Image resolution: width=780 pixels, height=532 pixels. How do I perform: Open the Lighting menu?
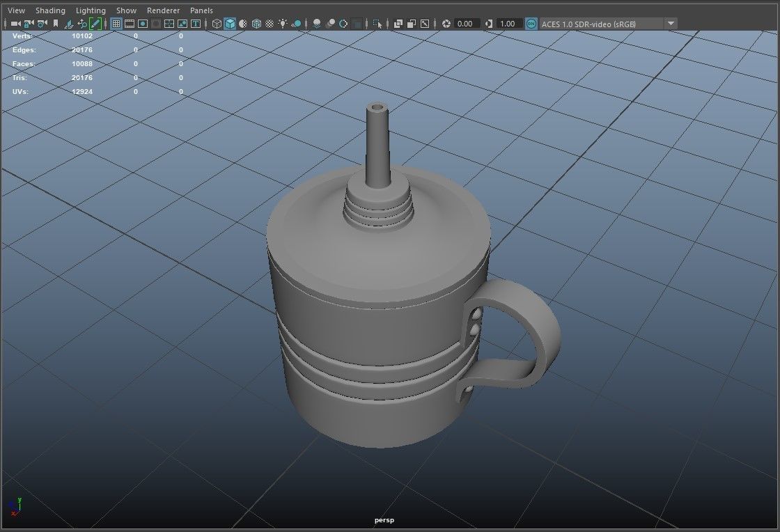[91, 10]
